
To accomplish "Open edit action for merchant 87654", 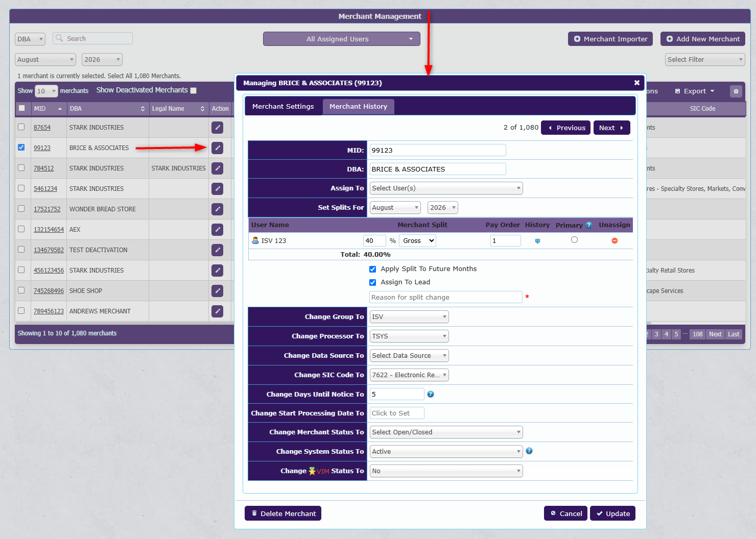I will click(218, 128).
